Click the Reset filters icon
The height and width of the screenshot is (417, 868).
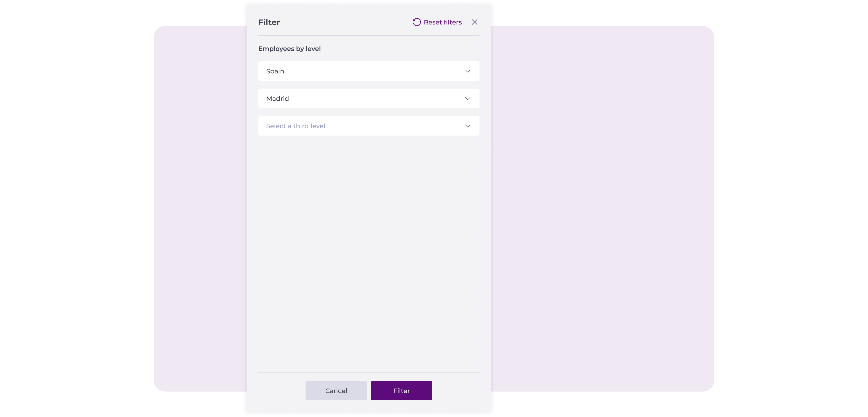click(x=417, y=22)
